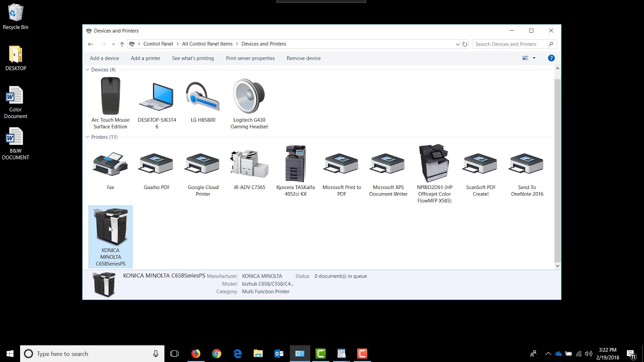Click the scroll up arrow
The width and height of the screenshot is (644, 362).
tap(557, 68)
